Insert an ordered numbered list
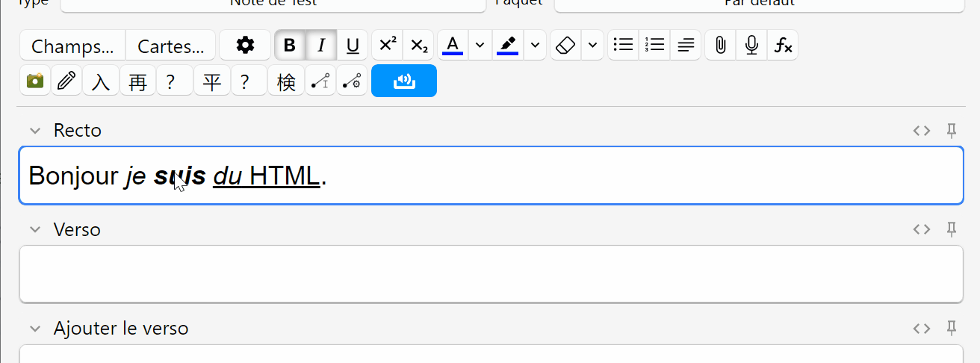This screenshot has height=363, width=980. (654, 46)
